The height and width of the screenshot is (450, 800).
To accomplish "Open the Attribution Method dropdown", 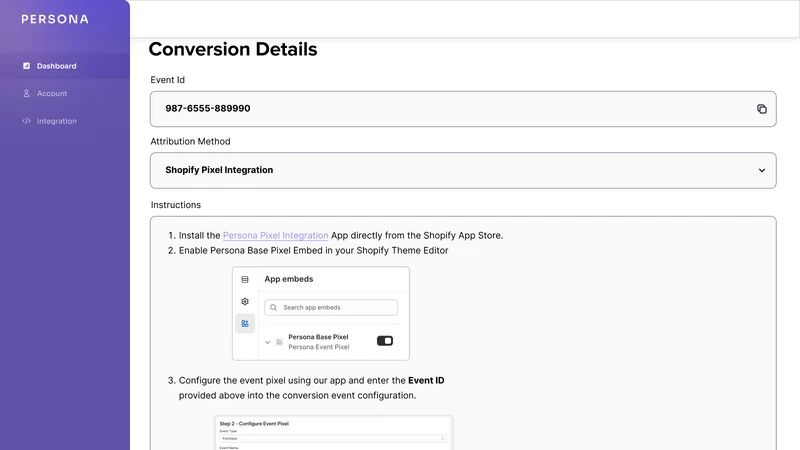I will pos(463,170).
